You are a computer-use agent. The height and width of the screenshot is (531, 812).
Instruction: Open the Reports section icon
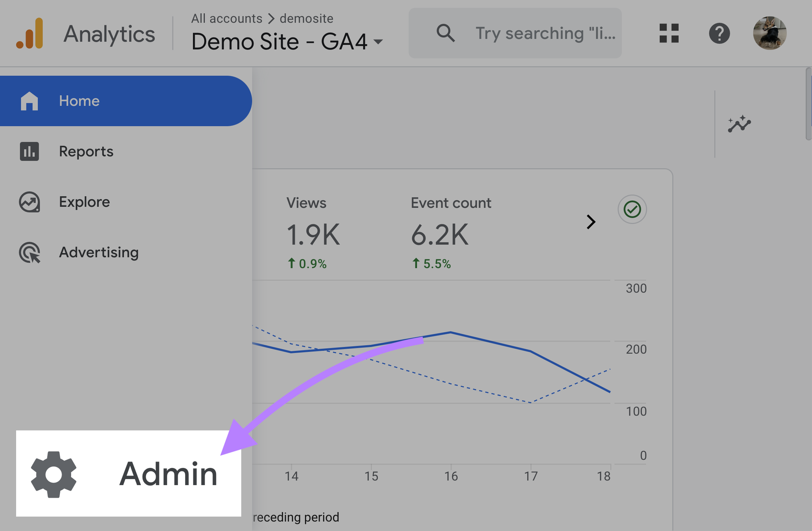pyautogui.click(x=29, y=151)
